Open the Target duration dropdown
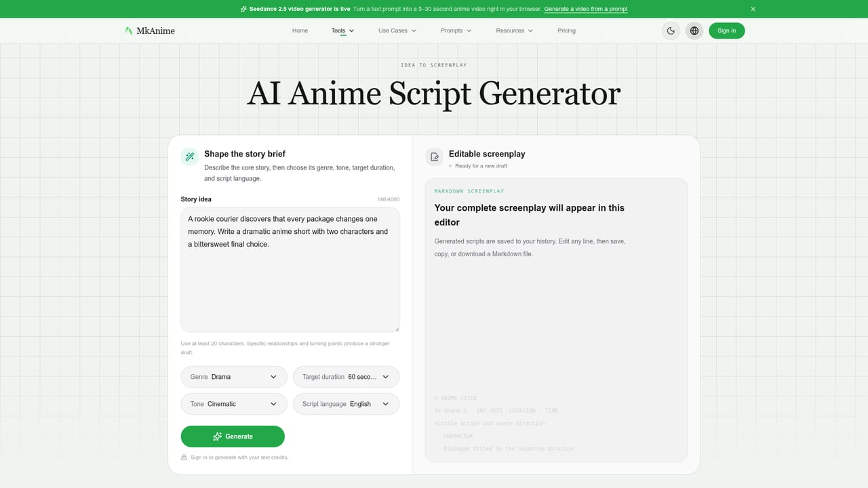The image size is (868, 488). (x=346, y=377)
